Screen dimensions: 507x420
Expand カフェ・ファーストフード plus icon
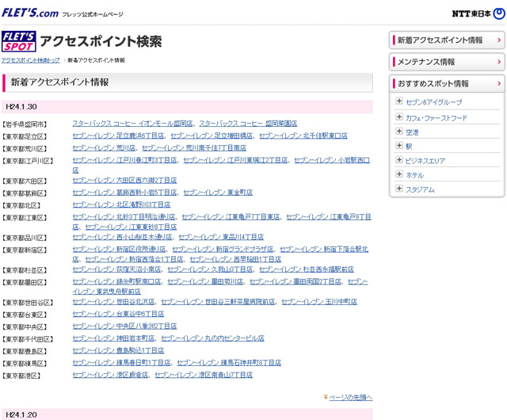pos(399,116)
